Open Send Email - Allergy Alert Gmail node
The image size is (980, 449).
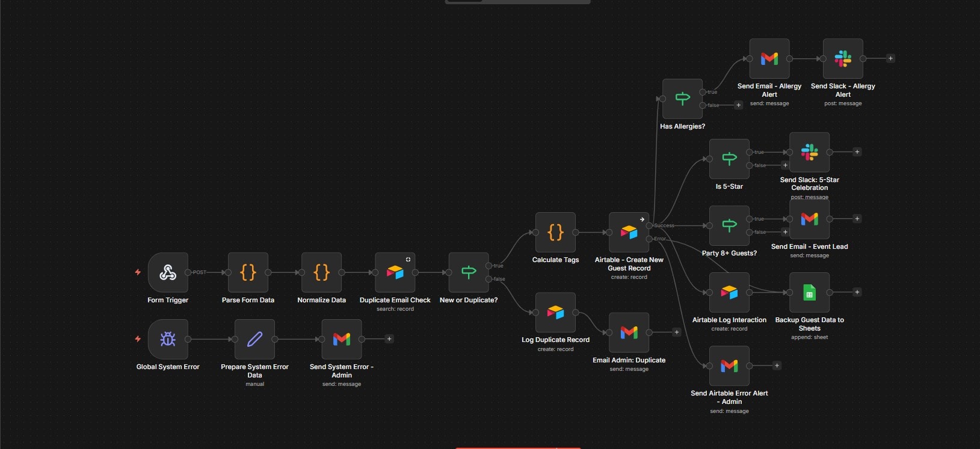click(x=769, y=58)
